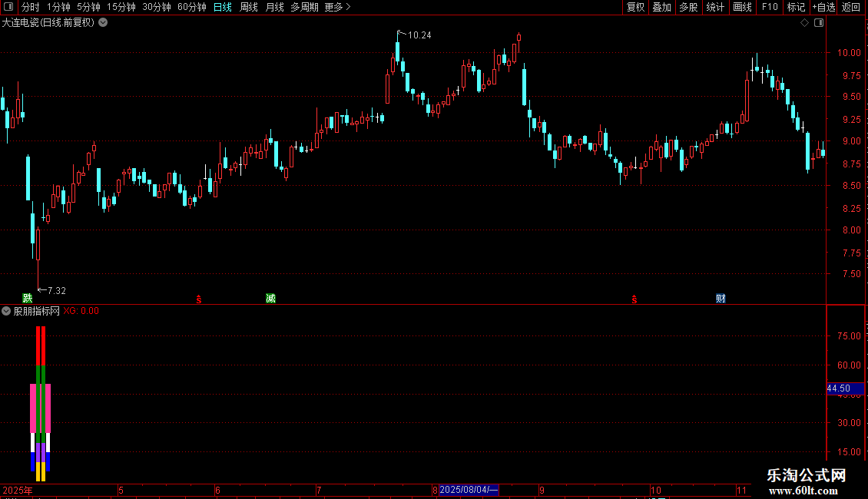Image resolution: width=868 pixels, height=499 pixels.
Task: Click the 7.32 low price label
Action: tap(57, 290)
